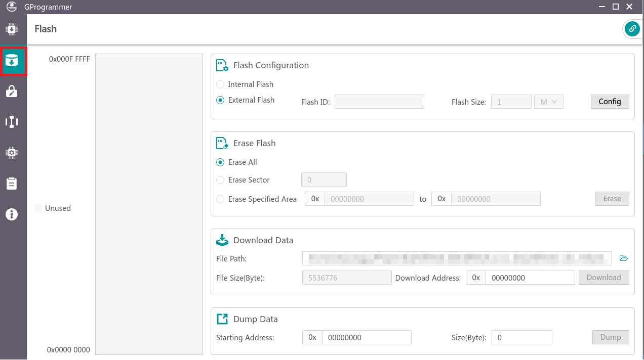
Task: Open the chip configuration gear icon
Action: coord(12,152)
